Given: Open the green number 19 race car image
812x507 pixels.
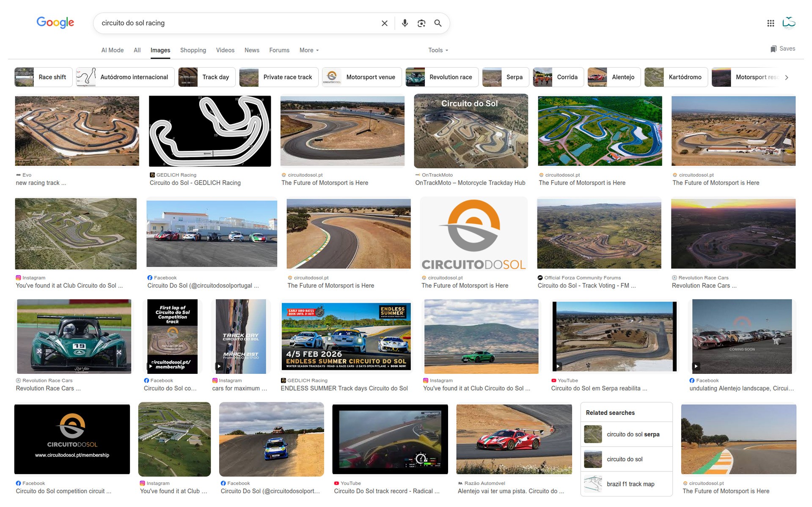Looking at the screenshot, I should [74, 337].
